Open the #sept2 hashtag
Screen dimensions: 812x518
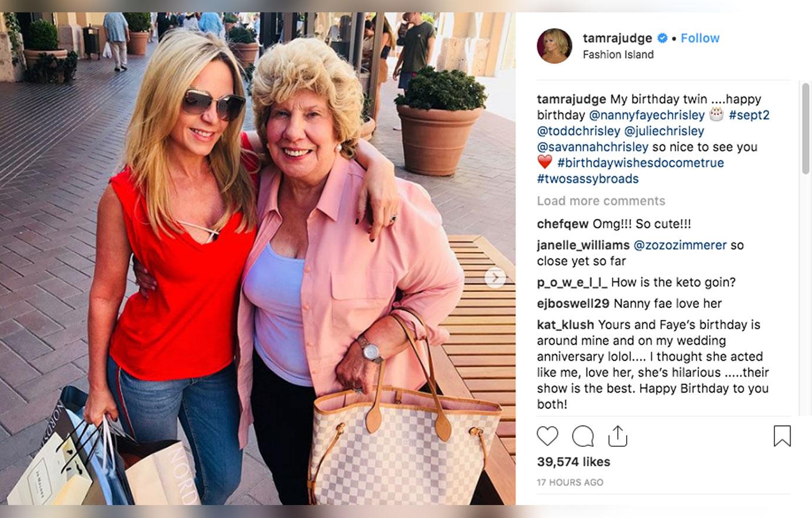click(749, 115)
